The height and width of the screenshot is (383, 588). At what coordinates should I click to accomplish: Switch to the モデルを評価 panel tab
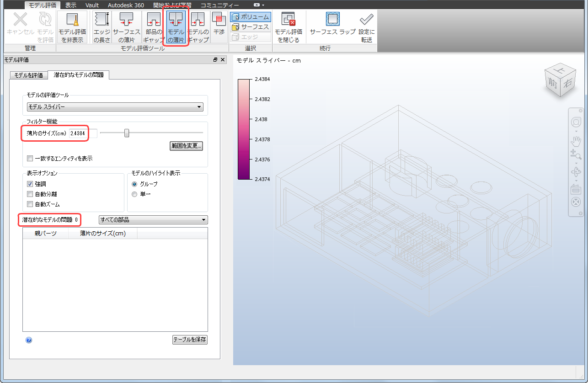pos(29,75)
